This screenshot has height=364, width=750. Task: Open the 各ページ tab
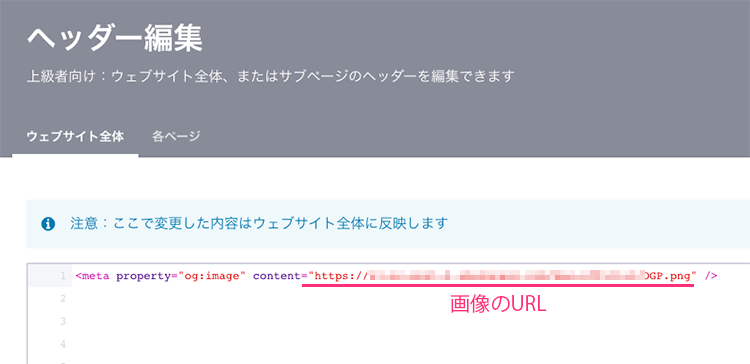tap(176, 136)
